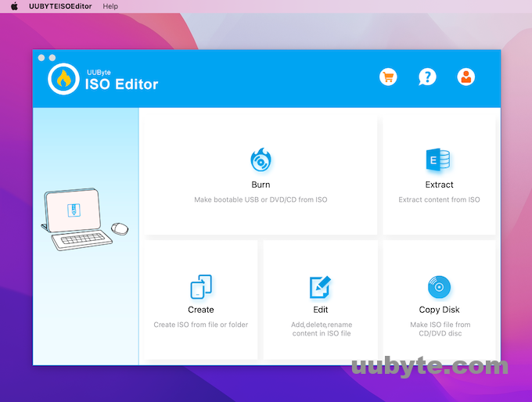Click 'Make bootable USB or DVD/CD from ISO'

point(261,199)
